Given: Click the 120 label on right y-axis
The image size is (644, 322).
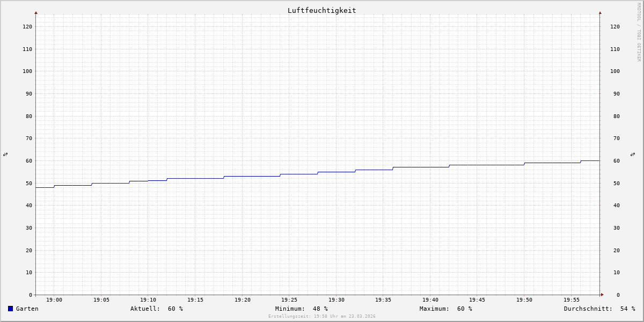Looking at the screenshot, I should tap(615, 26).
